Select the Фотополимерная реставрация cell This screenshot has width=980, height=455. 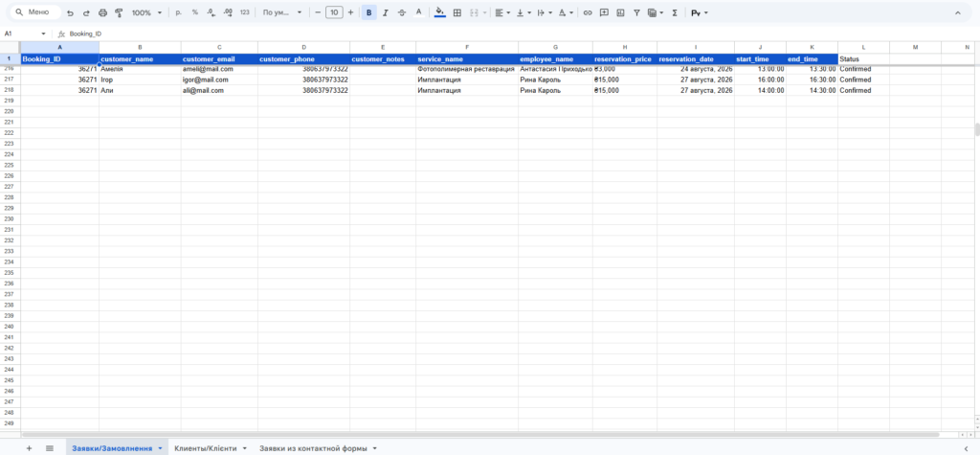(467, 69)
